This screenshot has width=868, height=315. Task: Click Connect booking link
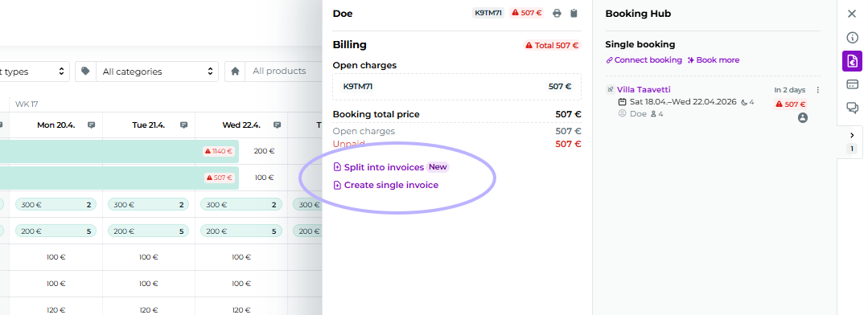point(644,59)
